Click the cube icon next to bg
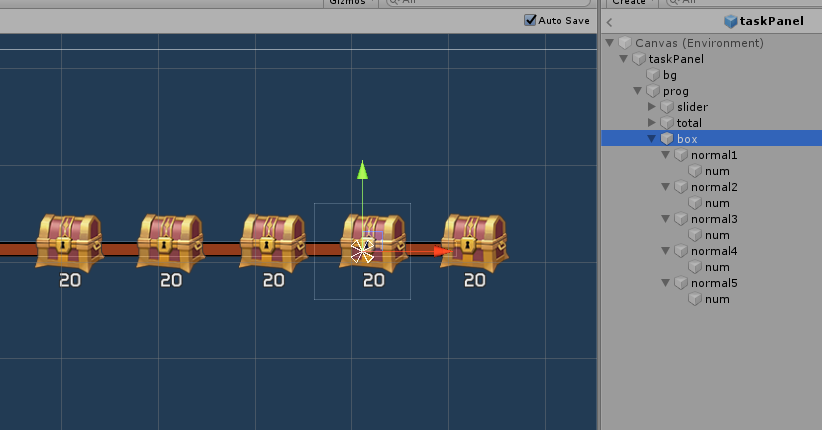This screenshot has height=430, width=822. tap(653, 75)
